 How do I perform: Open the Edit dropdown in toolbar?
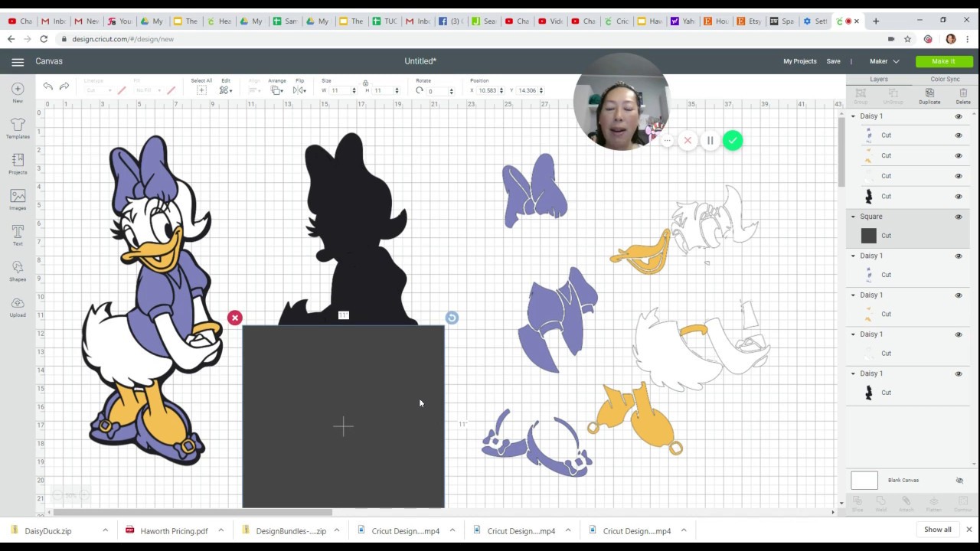tap(225, 90)
